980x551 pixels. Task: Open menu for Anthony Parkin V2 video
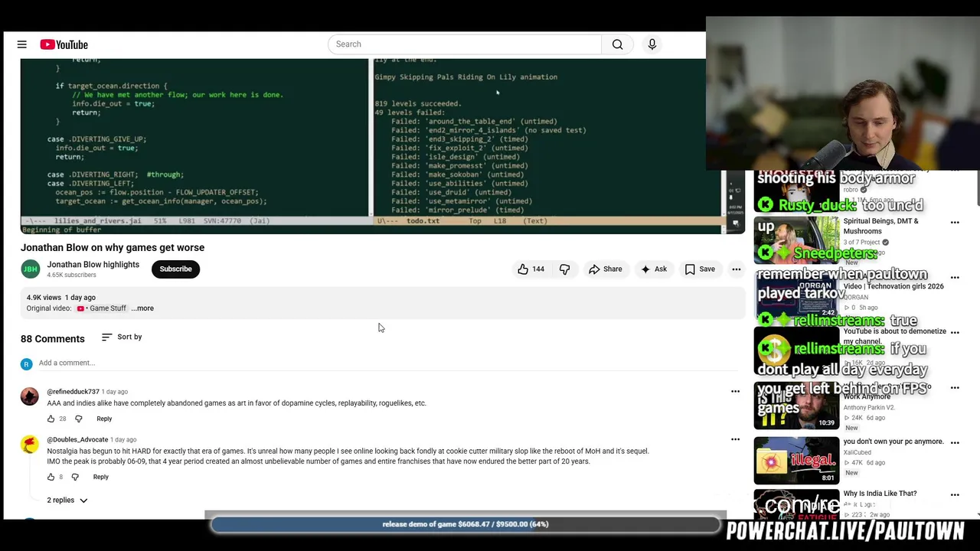955,388
